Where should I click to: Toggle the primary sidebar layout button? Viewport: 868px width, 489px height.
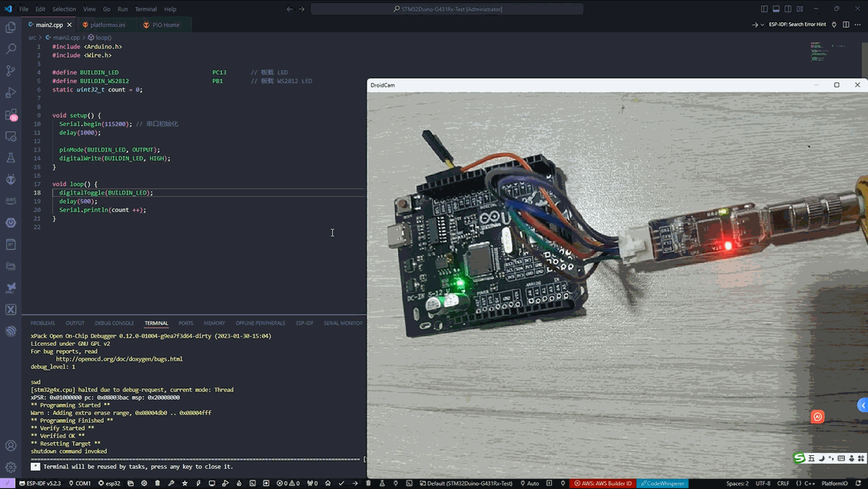764,9
